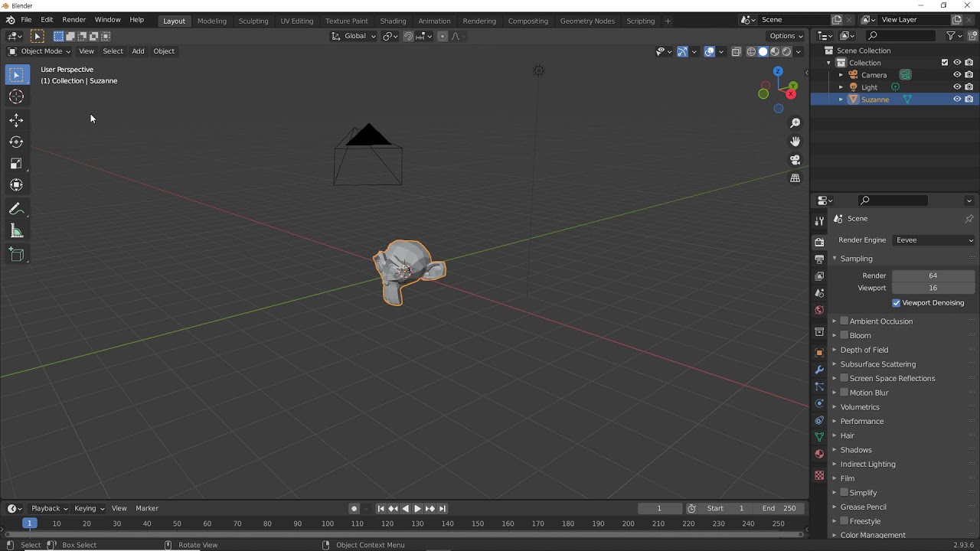Hide the Camera in viewport via eye icon

[x=957, y=75]
